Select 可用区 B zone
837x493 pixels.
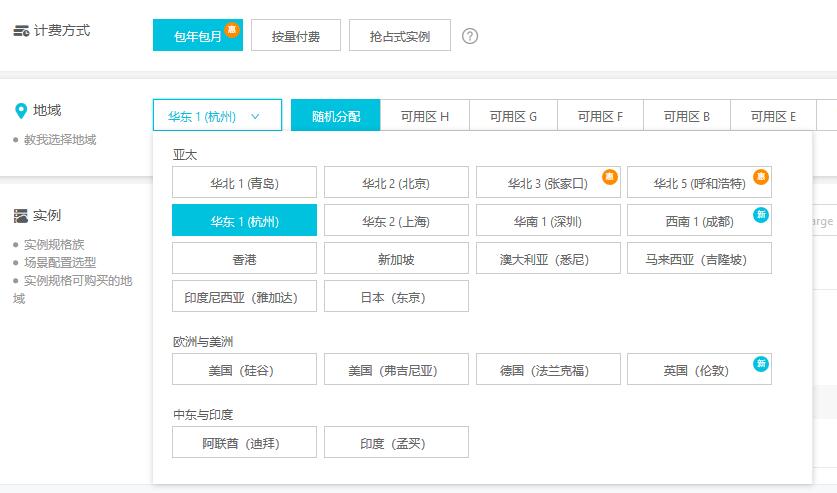[687, 115]
